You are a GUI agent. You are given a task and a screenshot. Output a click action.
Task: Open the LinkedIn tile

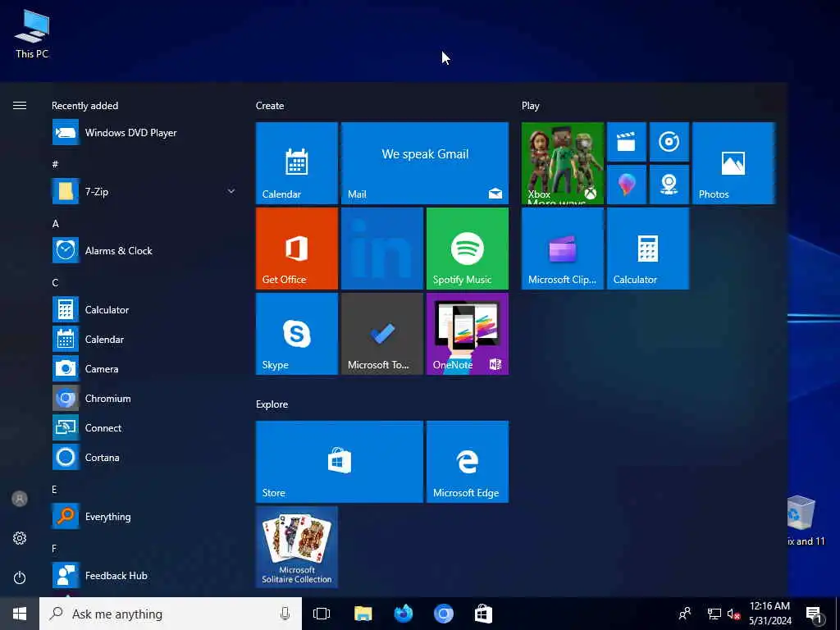382,249
